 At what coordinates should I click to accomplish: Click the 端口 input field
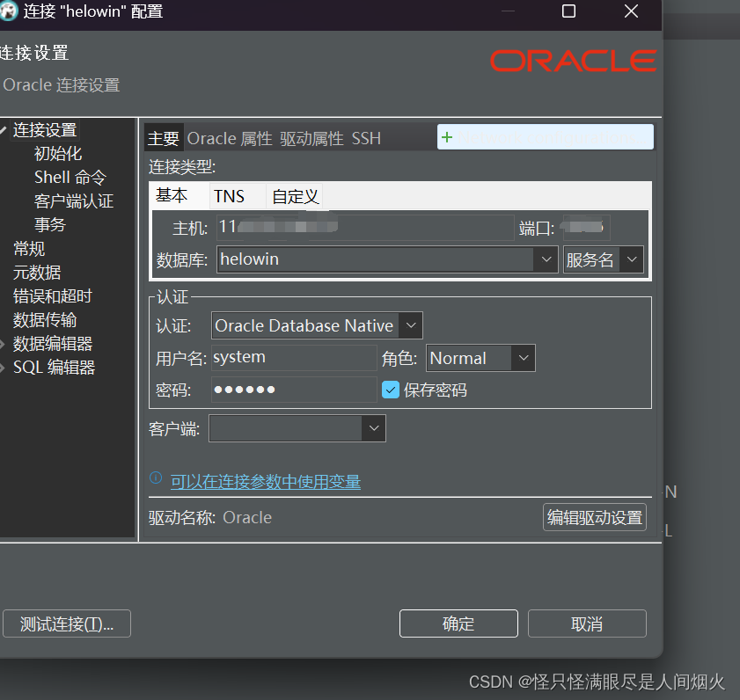click(587, 228)
